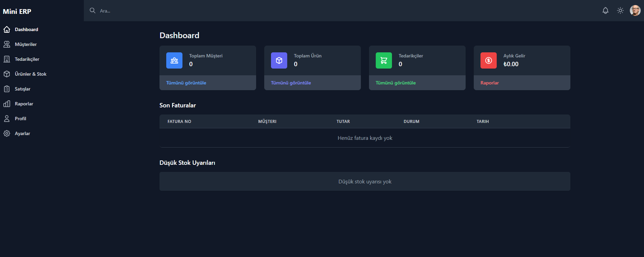Image resolution: width=644 pixels, height=257 pixels.
Task: Open Dashboard from the sidebar
Action: (26, 29)
